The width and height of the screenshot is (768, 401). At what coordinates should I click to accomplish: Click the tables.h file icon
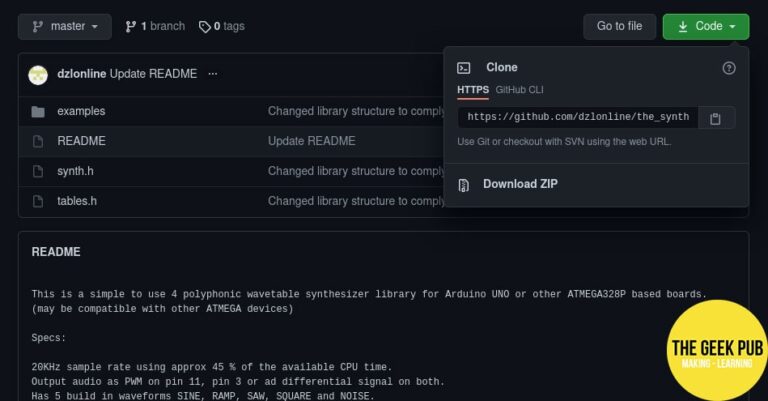[x=38, y=201]
